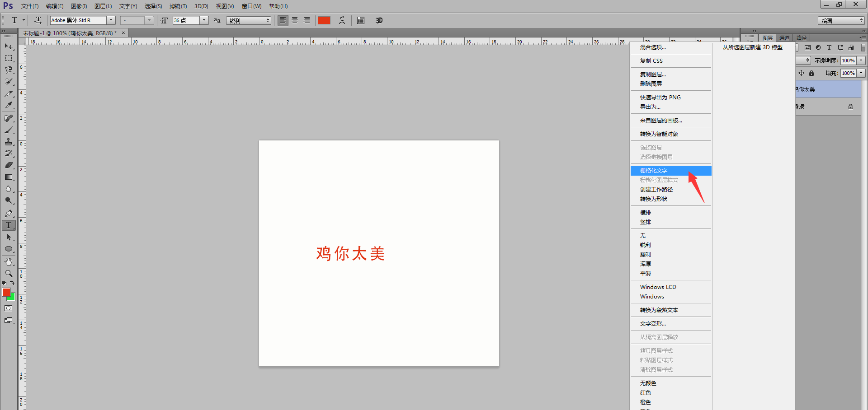Align text left
The image size is (868, 410).
[x=283, y=20]
